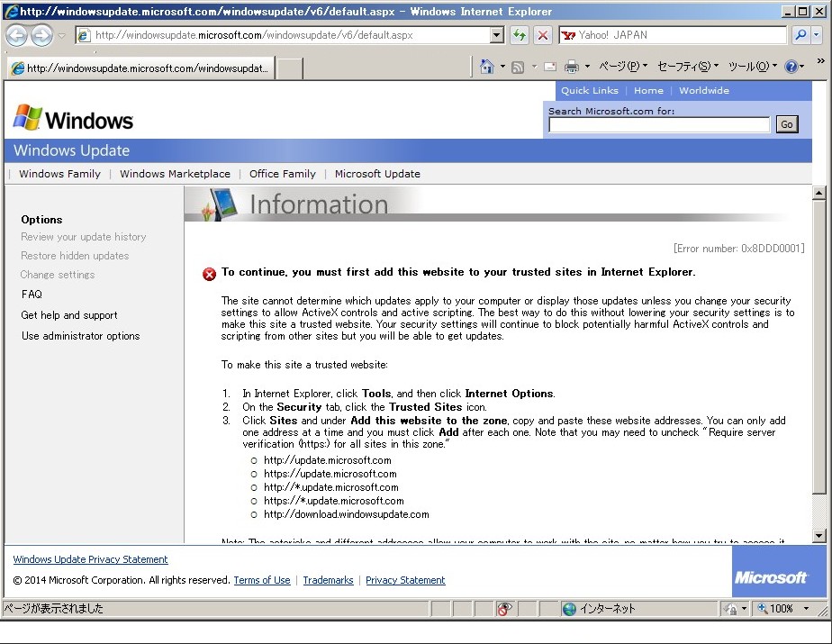Open the Trademarks link
Viewport: 832px width, 644px height.
(x=328, y=580)
